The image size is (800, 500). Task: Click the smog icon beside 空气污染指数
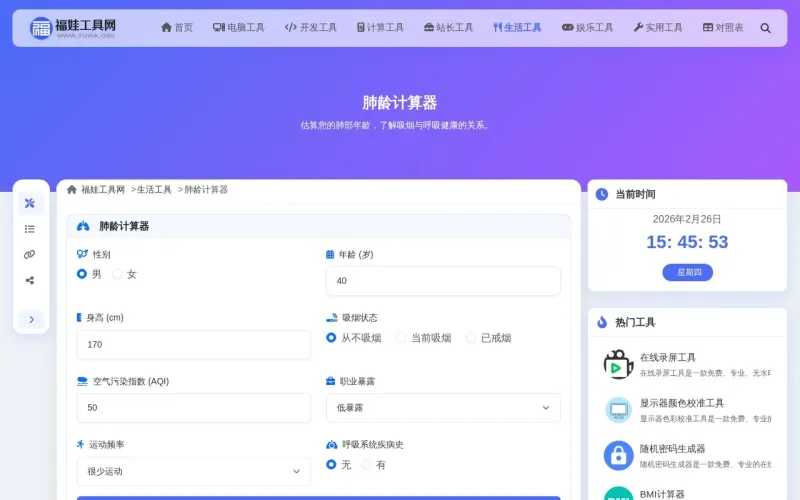(x=82, y=381)
